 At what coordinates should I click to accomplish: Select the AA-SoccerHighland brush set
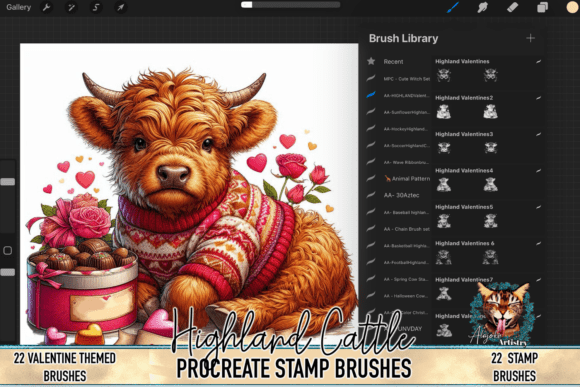[x=398, y=145]
